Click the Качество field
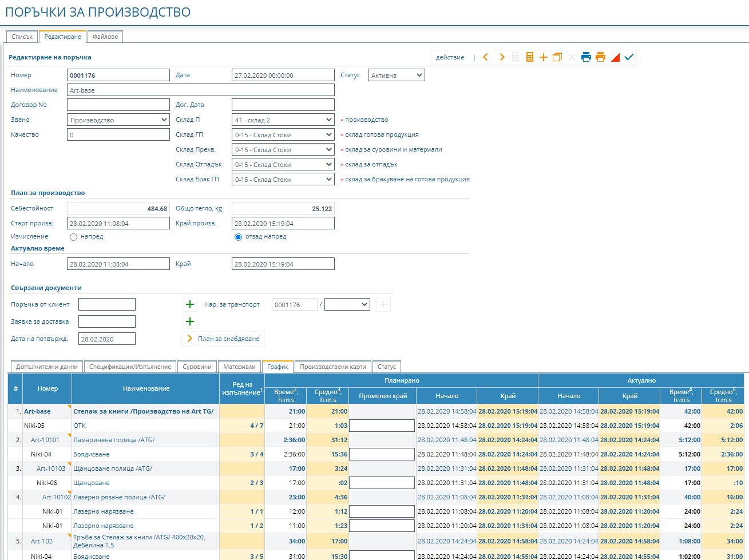This screenshot has height=560, width=749. (118, 134)
